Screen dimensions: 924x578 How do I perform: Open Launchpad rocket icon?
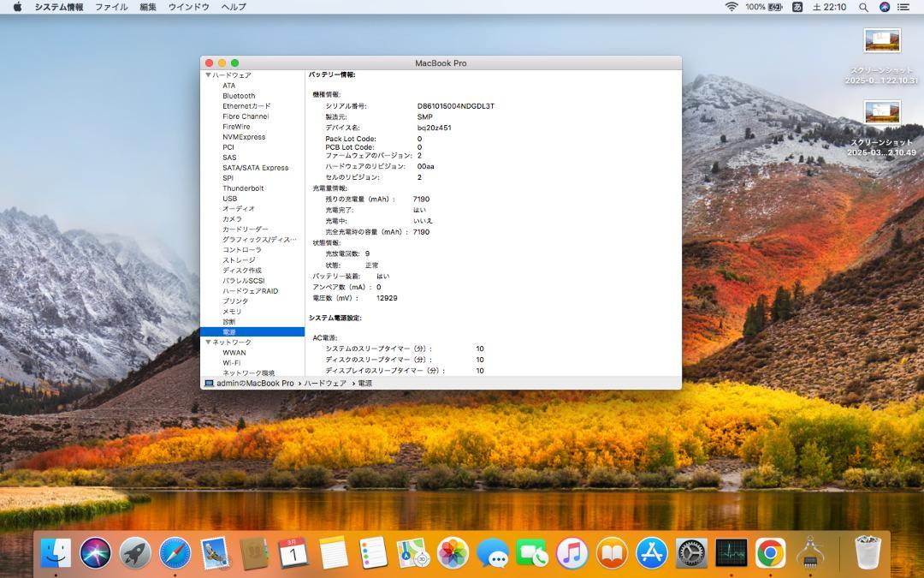135,553
